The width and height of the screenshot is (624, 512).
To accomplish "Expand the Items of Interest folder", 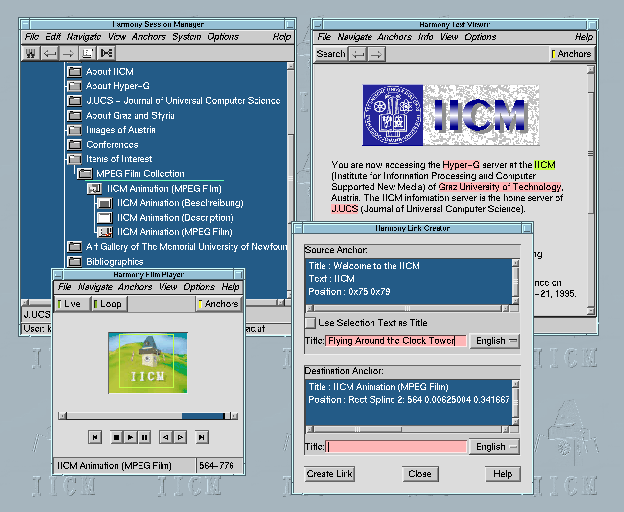I will click(x=74, y=159).
